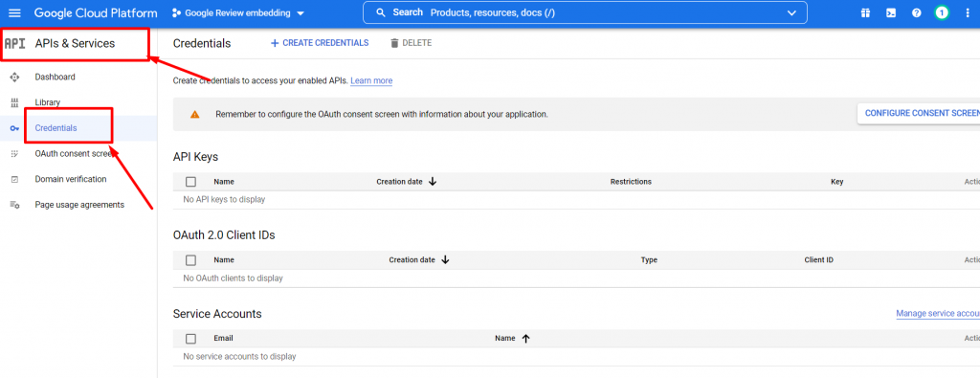Click 'No service accounts to display' text
The width and height of the screenshot is (980, 378).
point(239,357)
